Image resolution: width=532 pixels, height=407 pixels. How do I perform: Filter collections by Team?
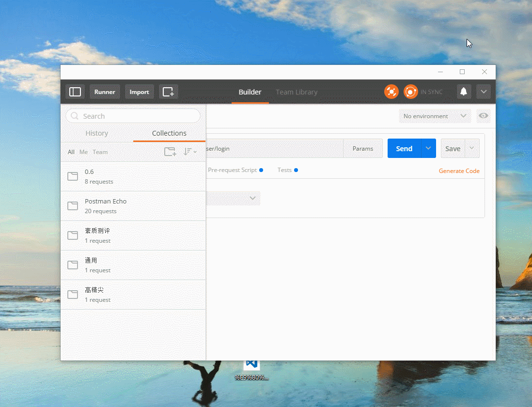[100, 152]
